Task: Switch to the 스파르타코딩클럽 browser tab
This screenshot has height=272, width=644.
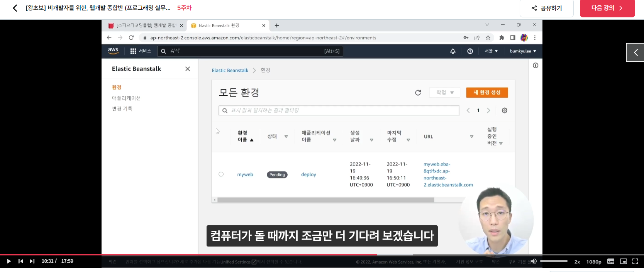Action: pyautogui.click(x=146, y=25)
